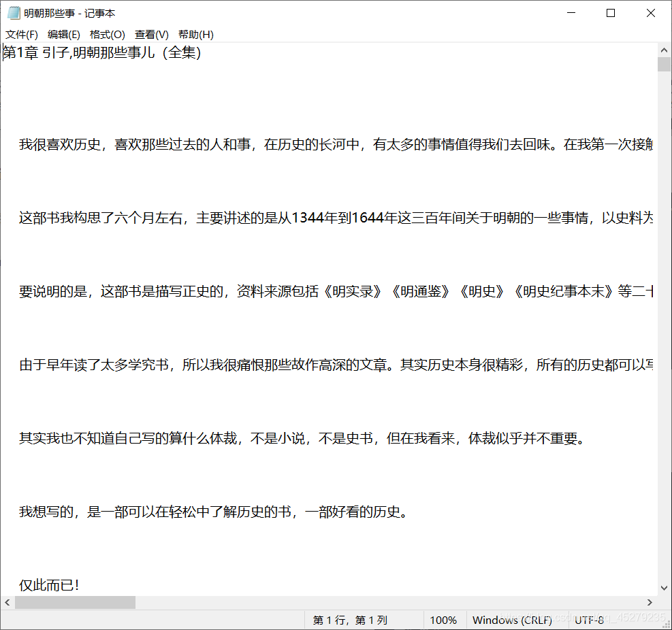Image resolution: width=672 pixels, height=630 pixels.
Task: Click the window title 明朝那些事 - 记事本
Action: (x=69, y=14)
